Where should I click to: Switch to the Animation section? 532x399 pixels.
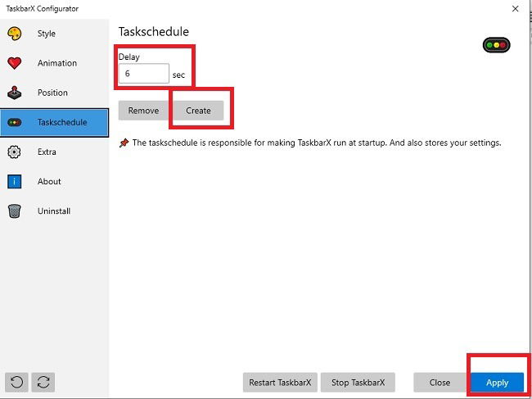[57, 63]
